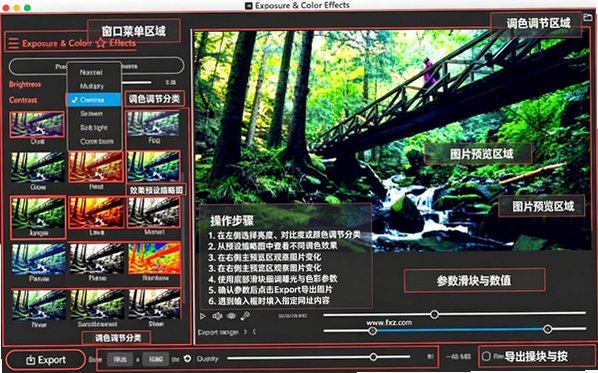Choose the second option in the blend dropdown
598x373 pixels.
tap(95, 86)
